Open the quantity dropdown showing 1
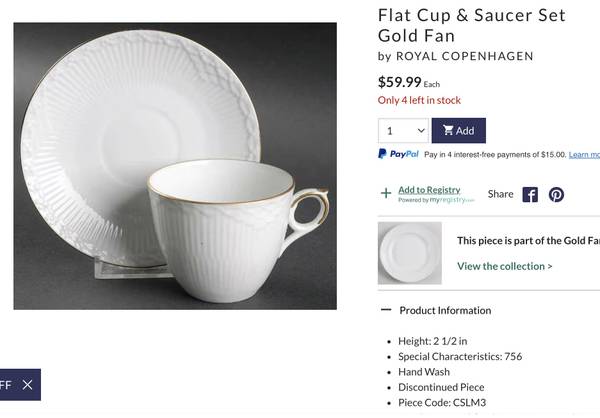The height and width of the screenshot is (418, 600). coord(404,131)
